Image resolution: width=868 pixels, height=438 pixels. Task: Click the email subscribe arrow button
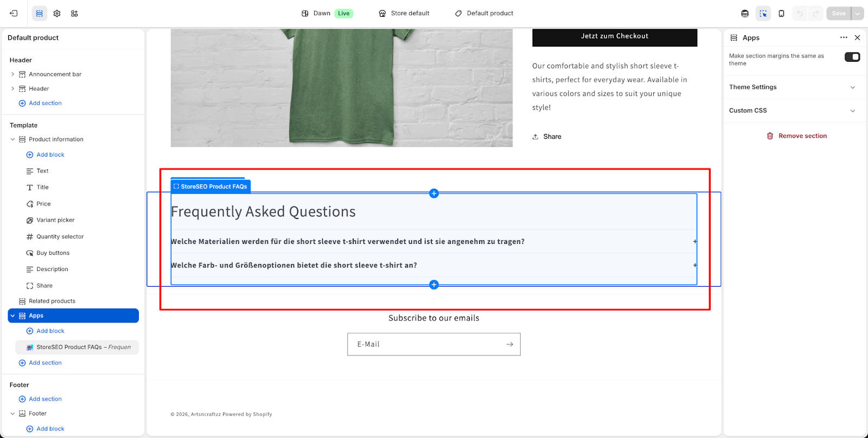pos(509,344)
